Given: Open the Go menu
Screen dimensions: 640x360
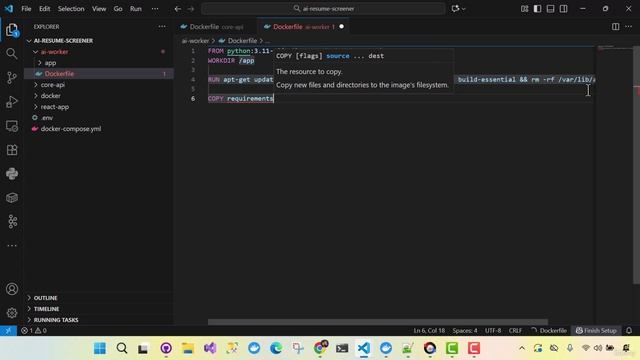Looking at the screenshot, I should tap(118, 9).
